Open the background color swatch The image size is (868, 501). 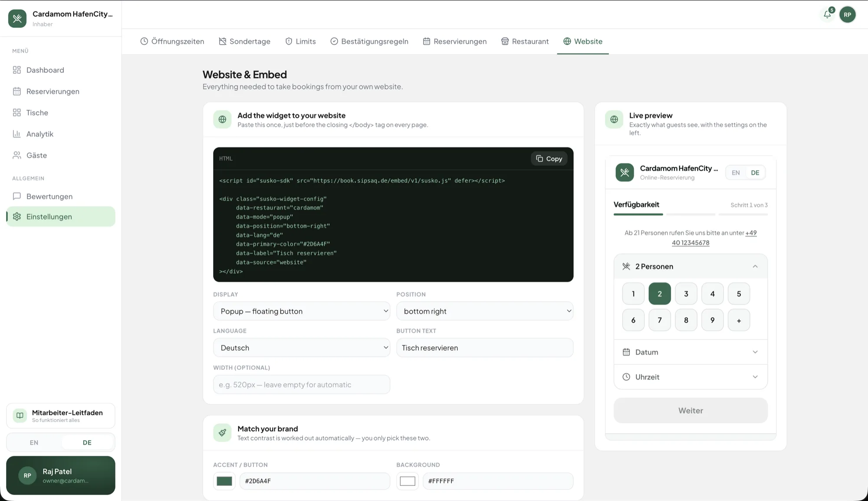coord(408,481)
